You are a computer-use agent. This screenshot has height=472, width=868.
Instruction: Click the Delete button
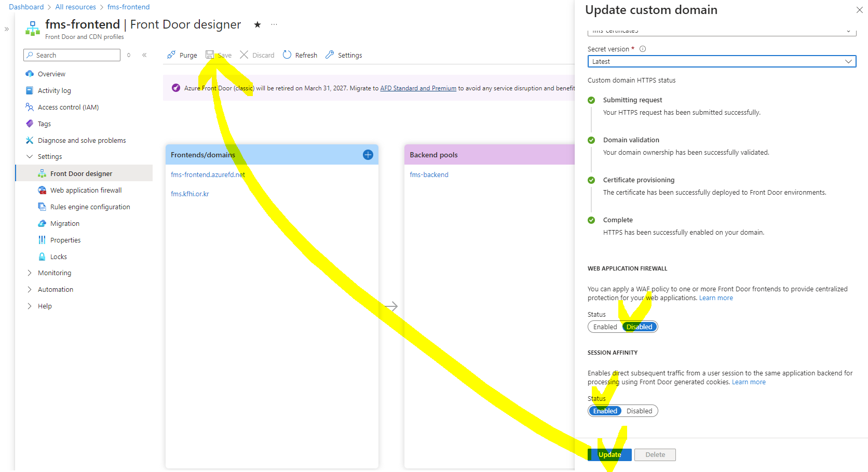pos(655,455)
